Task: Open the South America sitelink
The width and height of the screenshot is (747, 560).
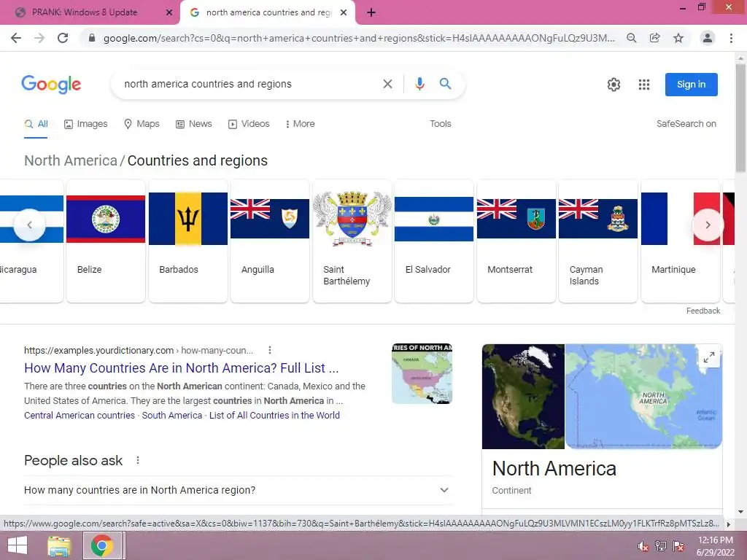Action: coord(172,415)
